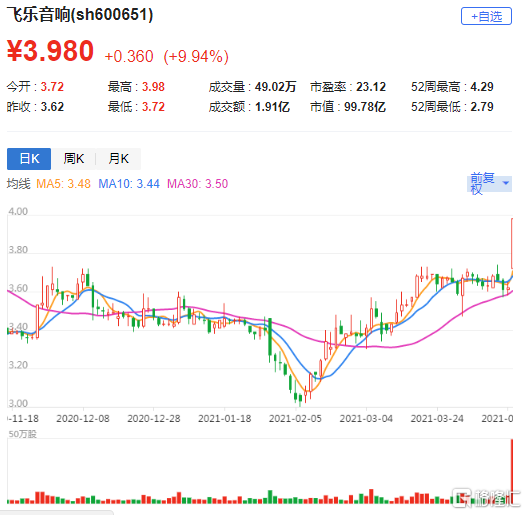Image resolution: width=527 pixels, height=515 pixels.
Task: Click the MA10: 3.44 legend label
Action: pos(129,184)
